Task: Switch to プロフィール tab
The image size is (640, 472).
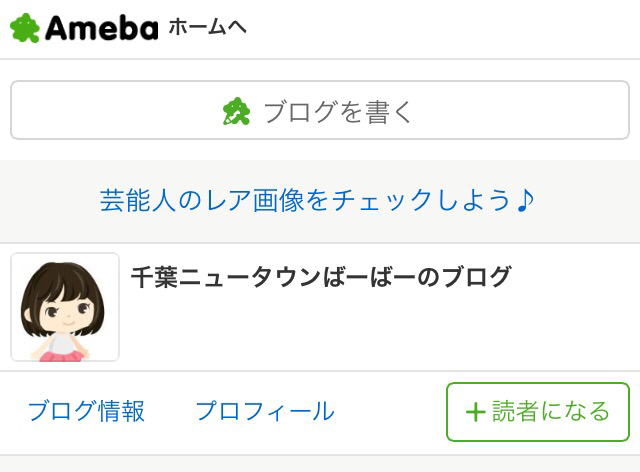Action: point(264,411)
